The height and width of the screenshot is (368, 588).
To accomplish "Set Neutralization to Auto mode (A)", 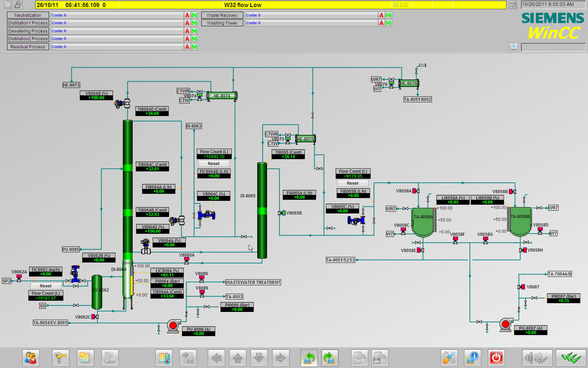I will [187, 15].
